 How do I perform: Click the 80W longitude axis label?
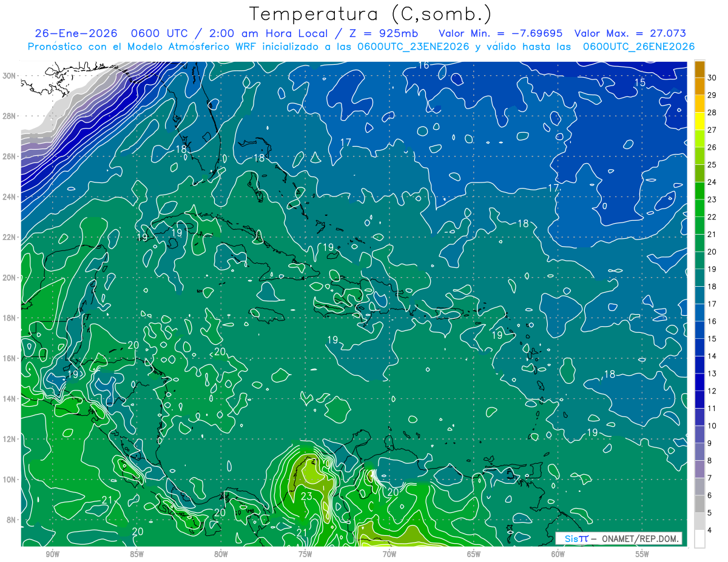pyautogui.click(x=221, y=555)
